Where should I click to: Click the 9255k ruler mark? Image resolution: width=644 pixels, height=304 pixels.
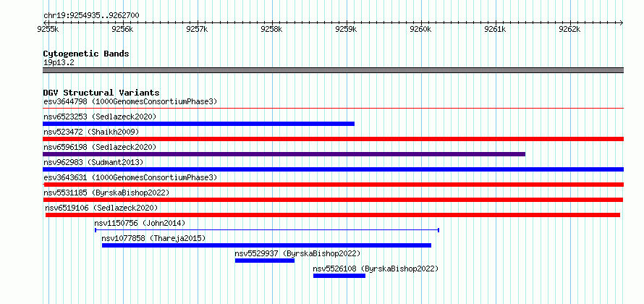click(x=48, y=29)
